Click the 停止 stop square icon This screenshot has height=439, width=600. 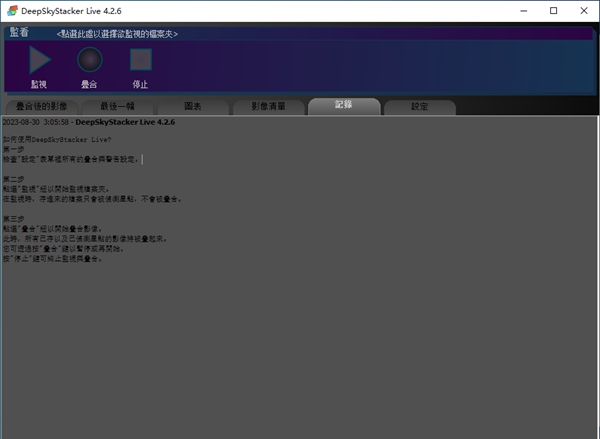141,60
